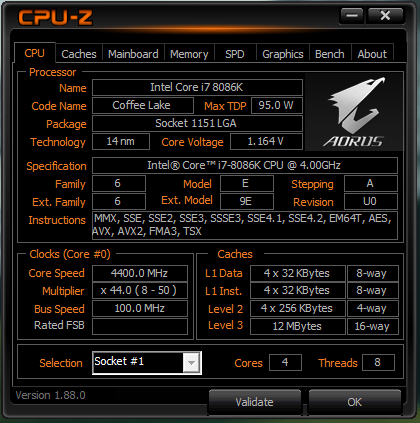Click the CPU-Z title logo
The height and width of the screenshot is (423, 420).
pos(55,17)
